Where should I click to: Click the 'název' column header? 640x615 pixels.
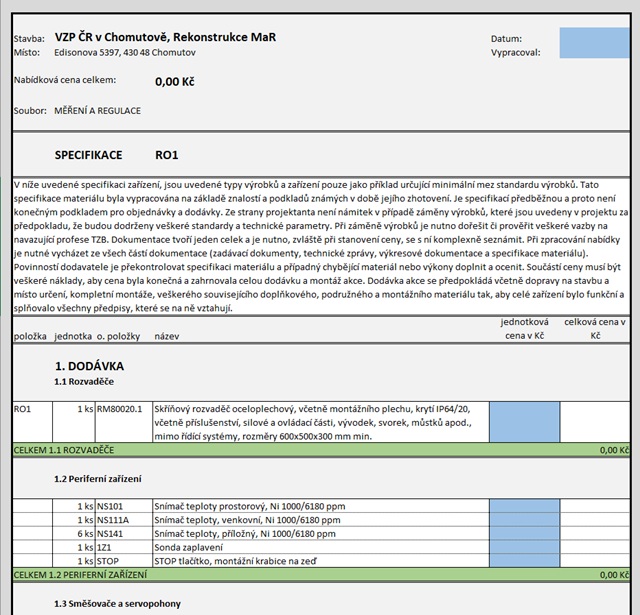click(x=167, y=336)
